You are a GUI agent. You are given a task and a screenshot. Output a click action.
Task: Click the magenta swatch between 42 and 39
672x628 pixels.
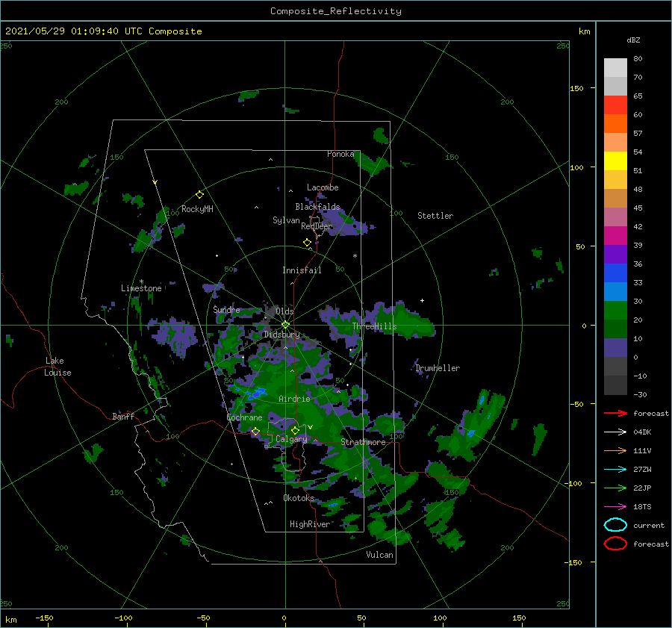(615, 235)
